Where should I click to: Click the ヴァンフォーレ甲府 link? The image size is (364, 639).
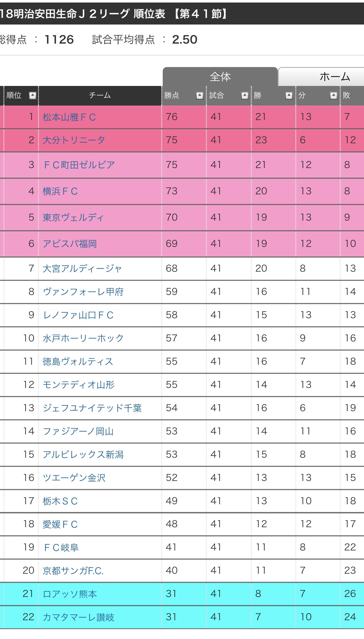coord(83,292)
